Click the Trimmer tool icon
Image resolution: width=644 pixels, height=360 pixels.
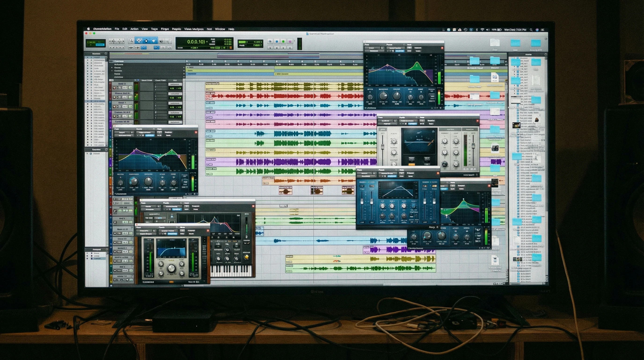coord(139,41)
